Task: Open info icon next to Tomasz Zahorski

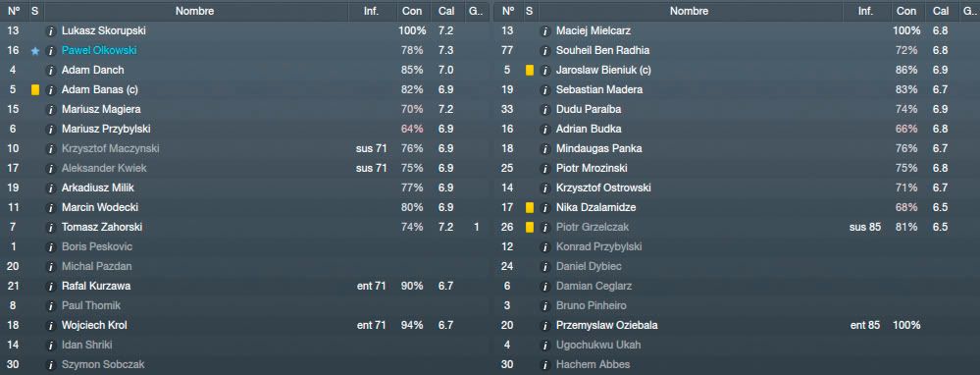Action: pos(51,227)
